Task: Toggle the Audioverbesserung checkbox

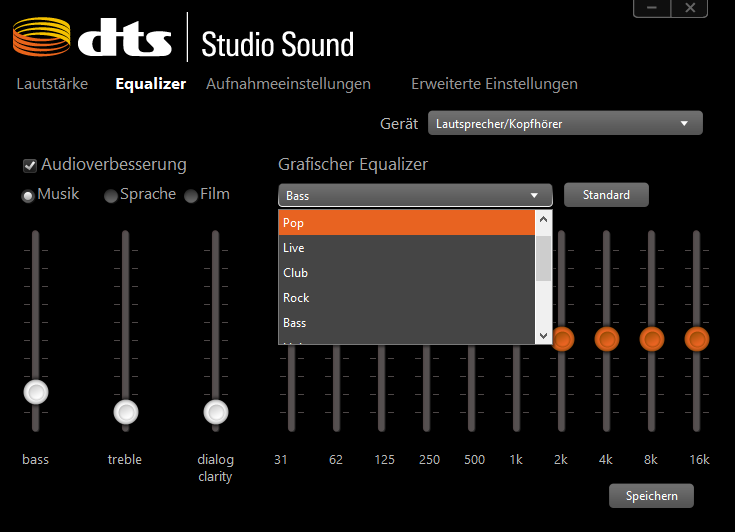Action: coord(30,165)
